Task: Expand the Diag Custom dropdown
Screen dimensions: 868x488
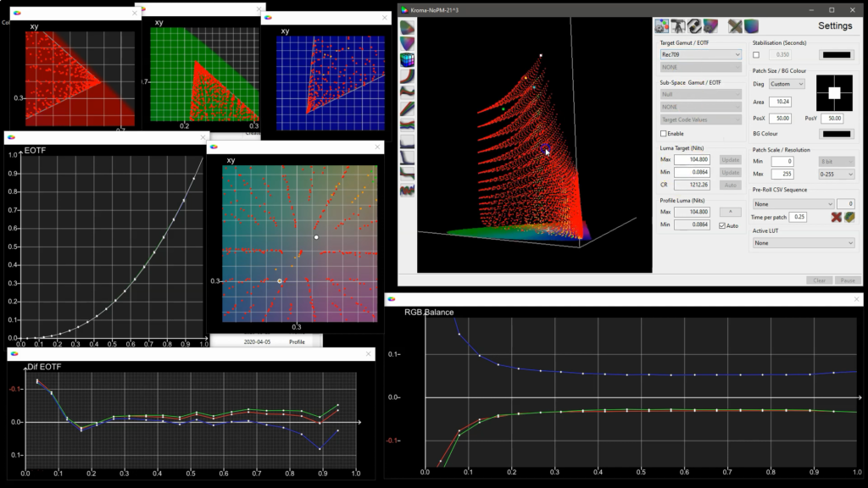Action: (x=787, y=84)
